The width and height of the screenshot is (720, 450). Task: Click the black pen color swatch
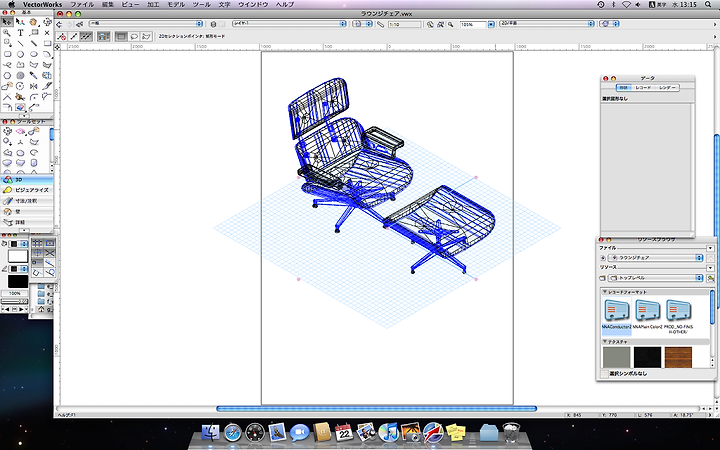tap(18, 281)
